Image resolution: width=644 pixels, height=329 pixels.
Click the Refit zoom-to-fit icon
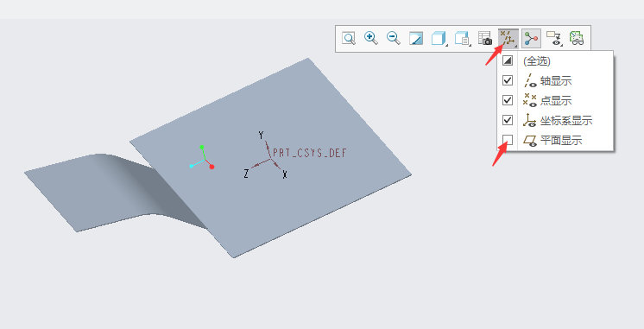[349, 39]
